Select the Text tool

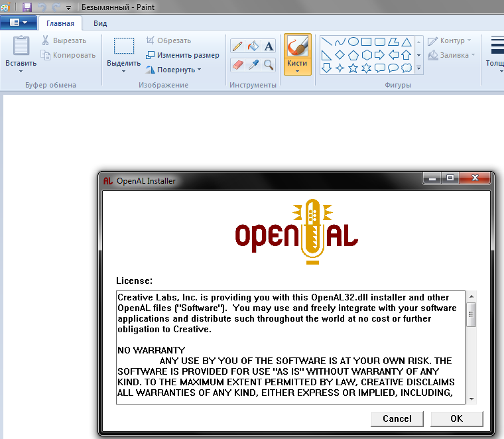[269, 46]
